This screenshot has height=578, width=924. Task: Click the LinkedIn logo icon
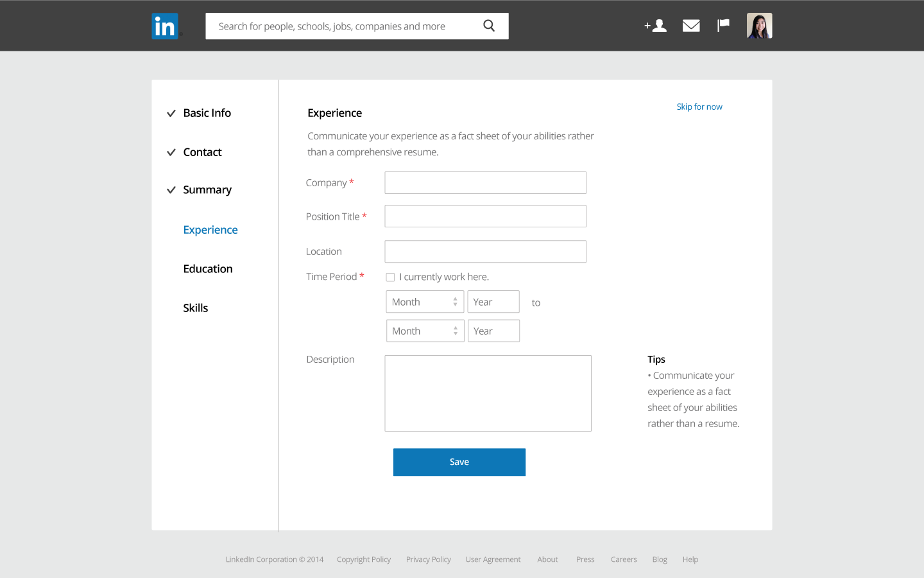[165, 26]
